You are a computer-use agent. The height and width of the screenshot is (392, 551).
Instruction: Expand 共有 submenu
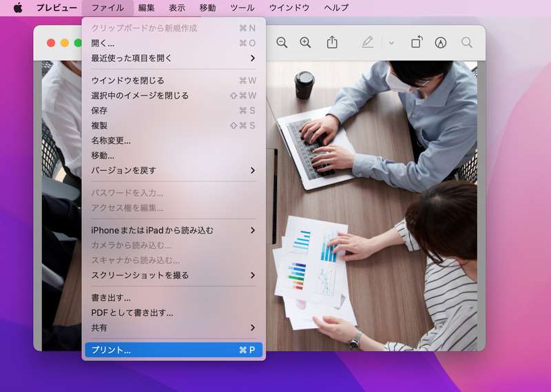pos(174,328)
